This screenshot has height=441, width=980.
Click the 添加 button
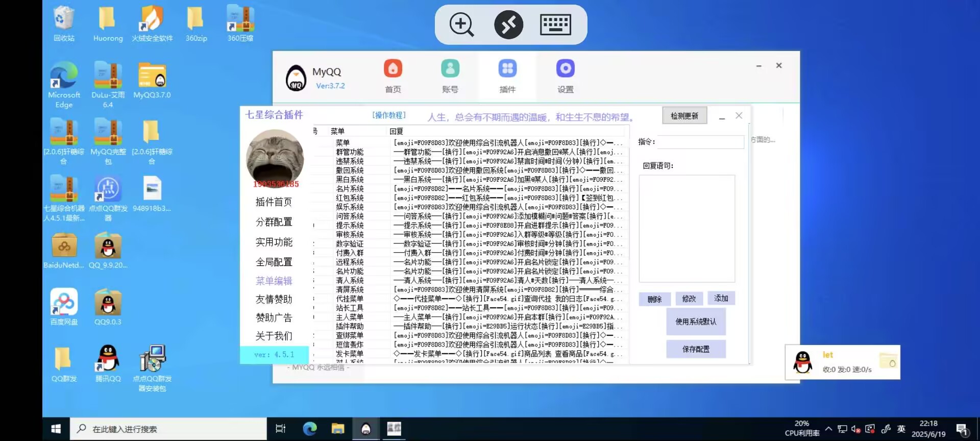pos(721,299)
